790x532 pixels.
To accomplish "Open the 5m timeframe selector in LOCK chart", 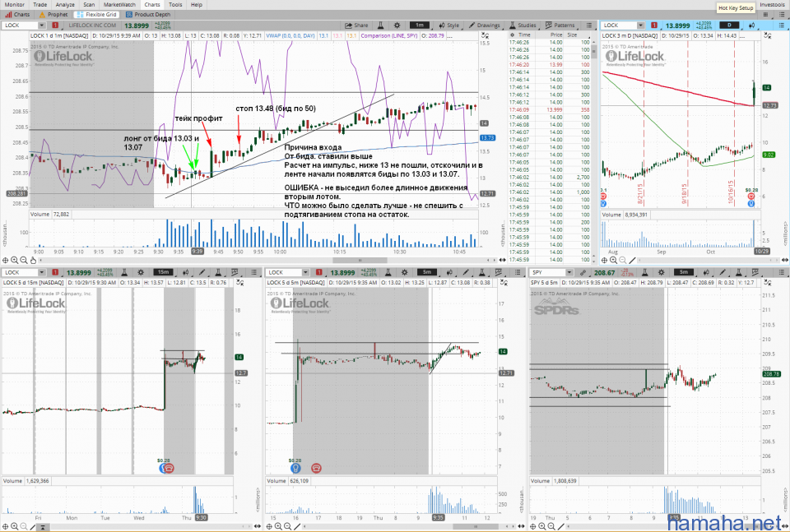I will tap(427, 272).
